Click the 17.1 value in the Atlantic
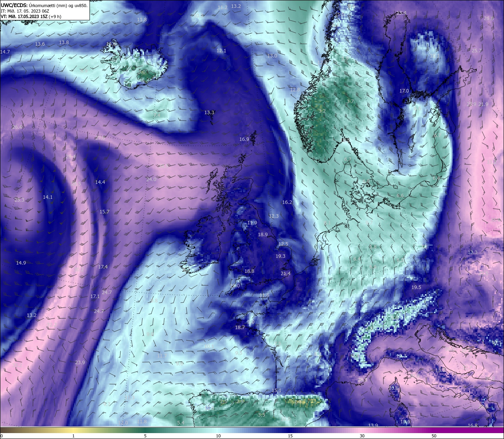Screen dimensions: 504x439 (95, 296)
